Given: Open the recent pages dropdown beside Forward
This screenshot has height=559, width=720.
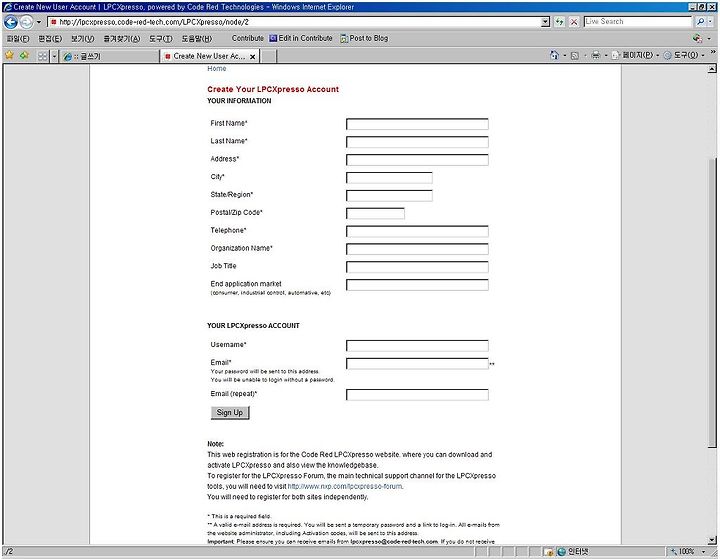Looking at the screenshot, I should coord(39,22).
